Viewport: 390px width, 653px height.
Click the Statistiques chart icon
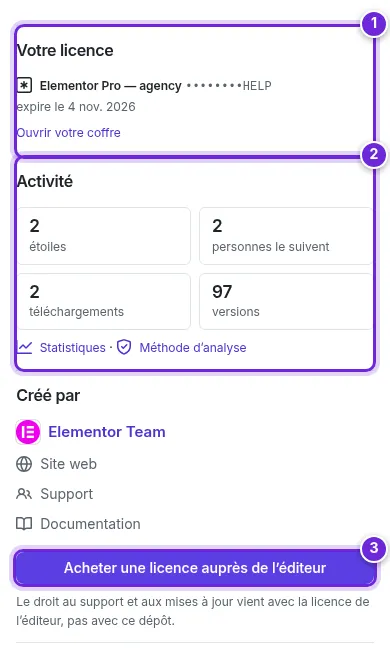click(25, 347)
